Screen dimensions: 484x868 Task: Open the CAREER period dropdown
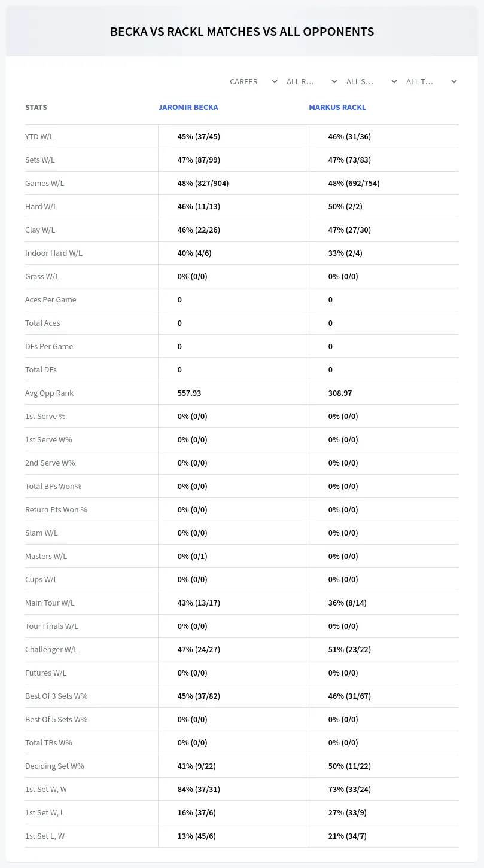coord(252,81)
